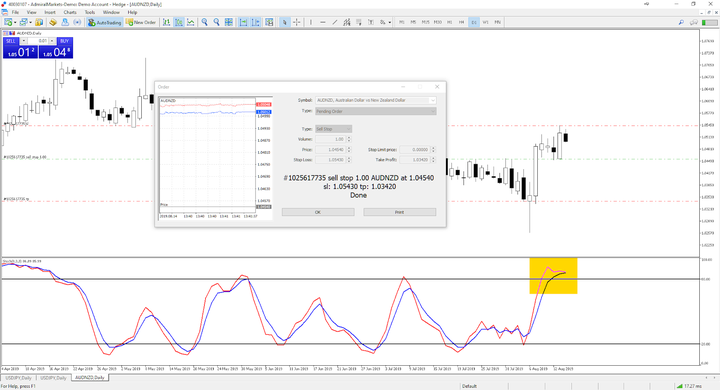Select the D1 timeframe
The height and width of the screenshot is (390, 720).
pos(473,22)
